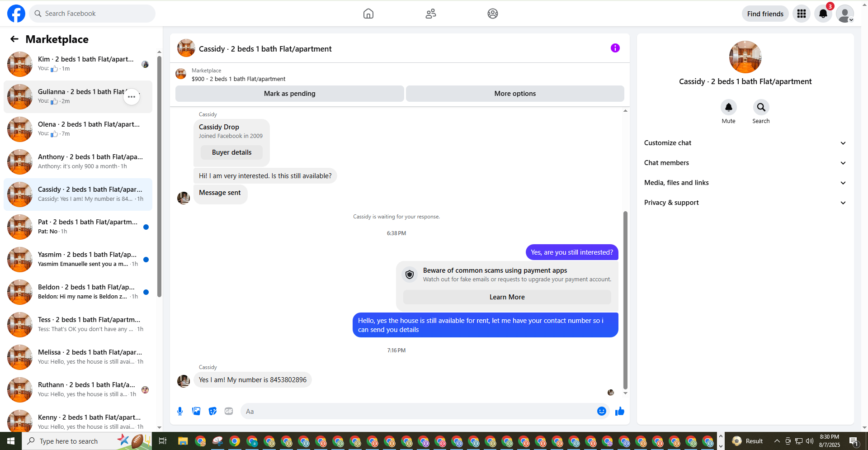The image size is (868, 450).
Task: Open Olena conversation in list
Action: pyautogui.click(x=78, y=129)
